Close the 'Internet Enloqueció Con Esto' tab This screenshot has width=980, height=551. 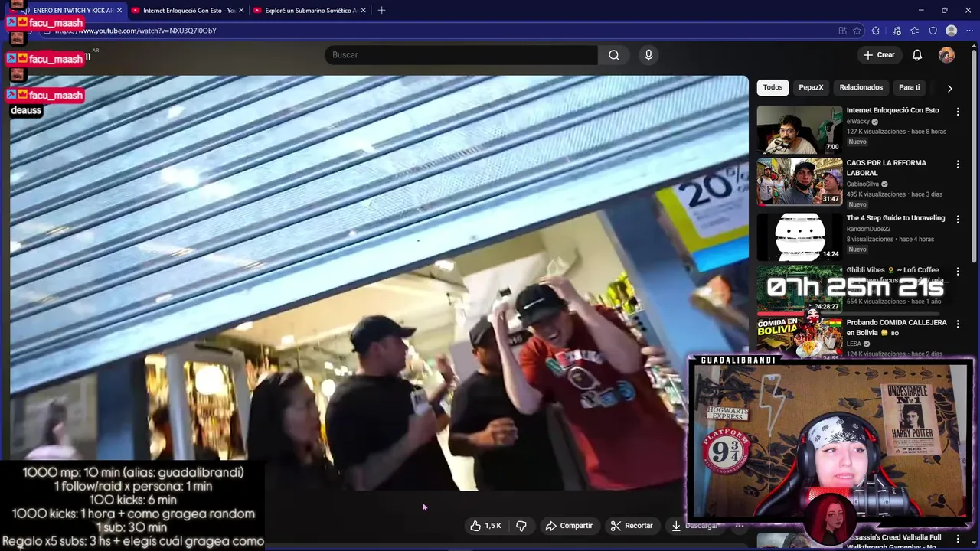click(241, 10)
